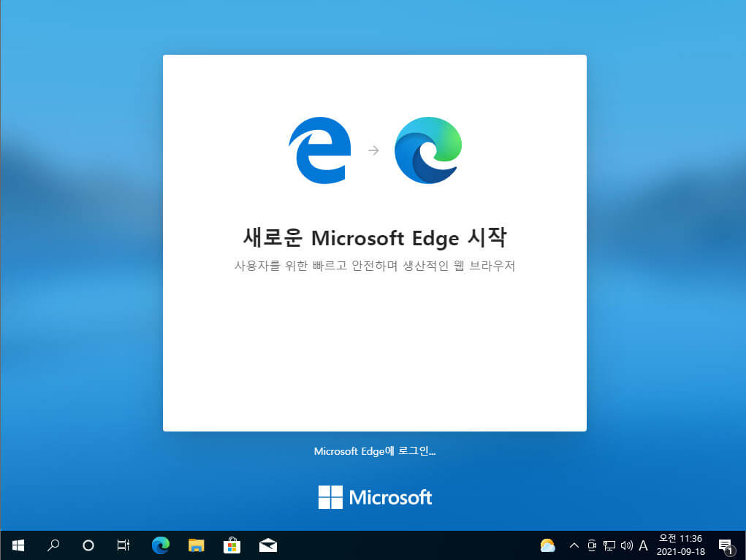Click the Microsoft Edge에 로그인 text

tap(374, 451)
